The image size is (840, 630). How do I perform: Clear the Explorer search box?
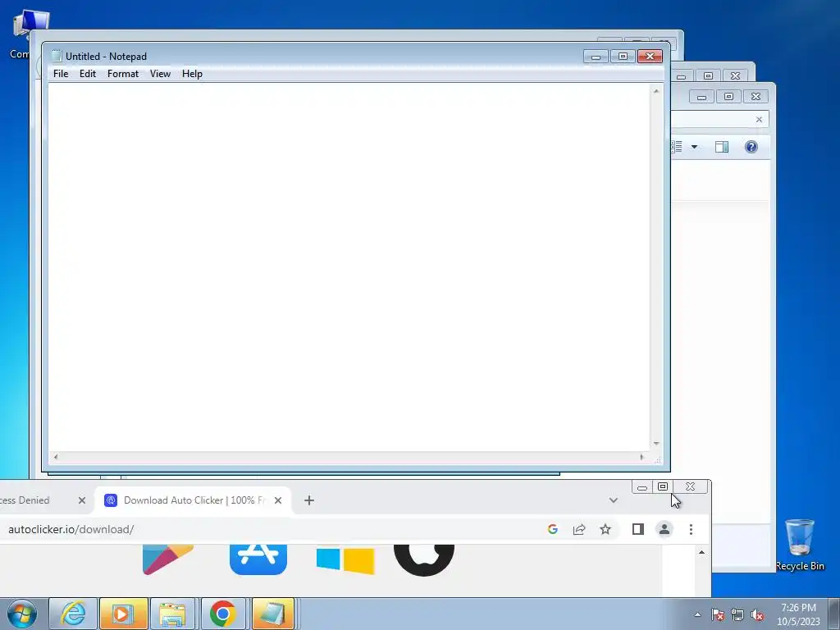(759, 120)
